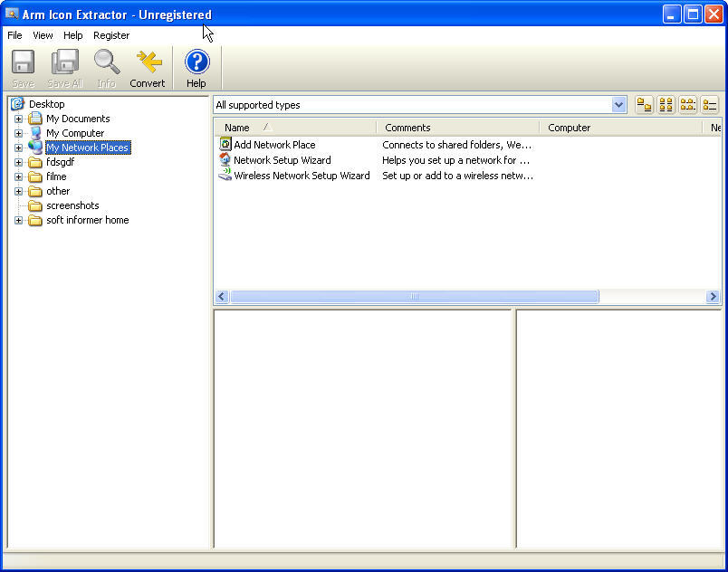Select Wireless Network Setup Wizard name text

point(302,176)
